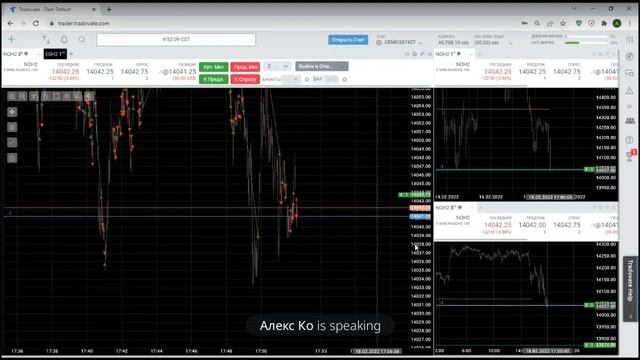640x360 pixels.
Task: Click the clock field showing CST time
Action: click(x=176, y=40)
